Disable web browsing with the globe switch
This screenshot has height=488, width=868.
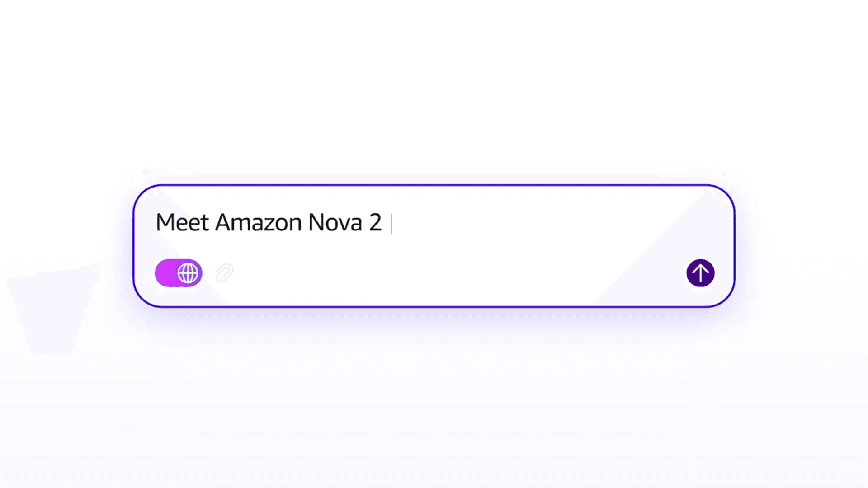coord(179,273)
